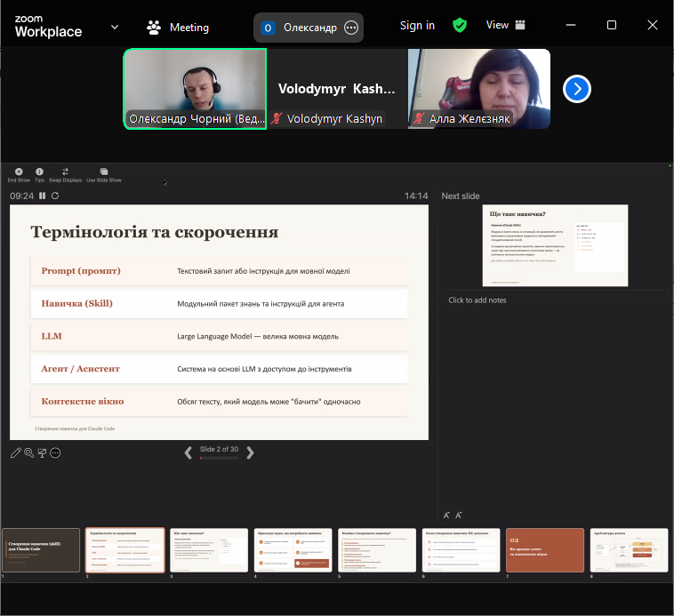Screen dimensions: 674x616
Task: Click the End Show icon
Action: [19, 172]
